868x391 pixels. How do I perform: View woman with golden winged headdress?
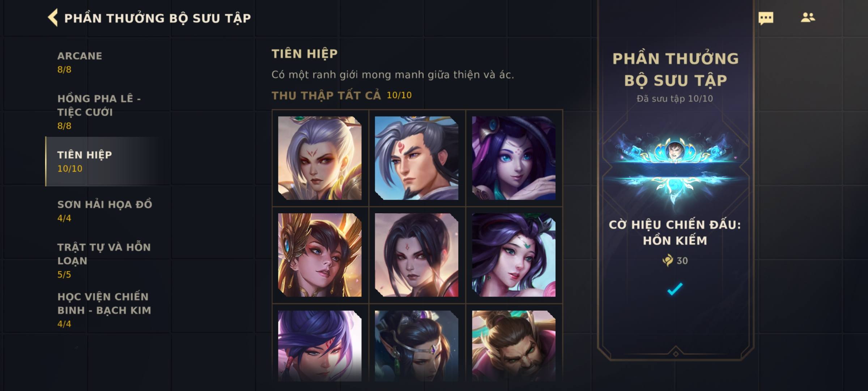tap(320, 255)
